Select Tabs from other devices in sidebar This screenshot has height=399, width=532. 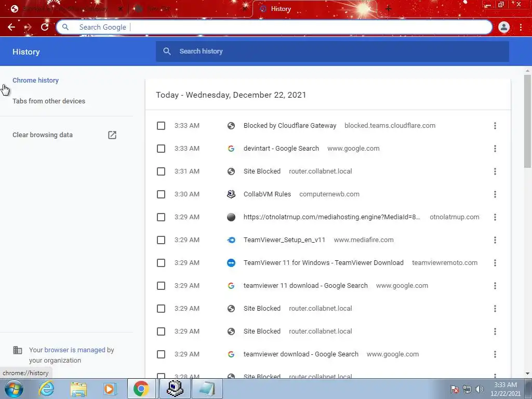click(x=49, y=101)
